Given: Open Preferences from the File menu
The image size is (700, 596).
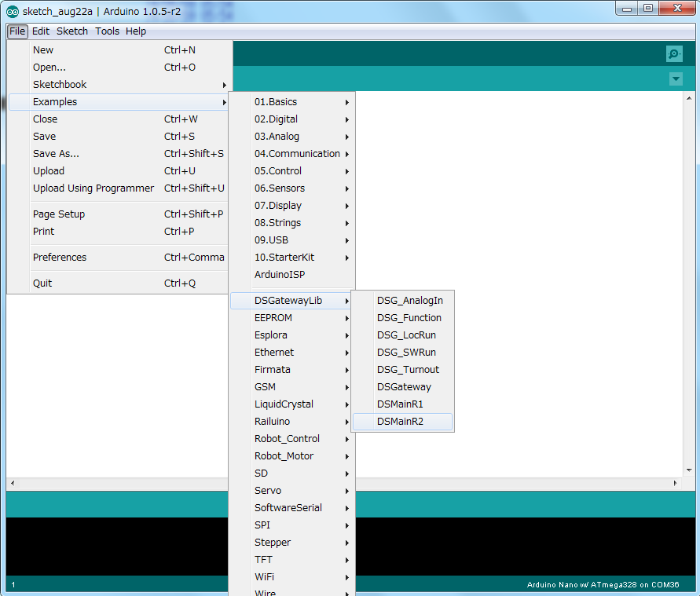Looking at the screenshot, I should 119,258.
